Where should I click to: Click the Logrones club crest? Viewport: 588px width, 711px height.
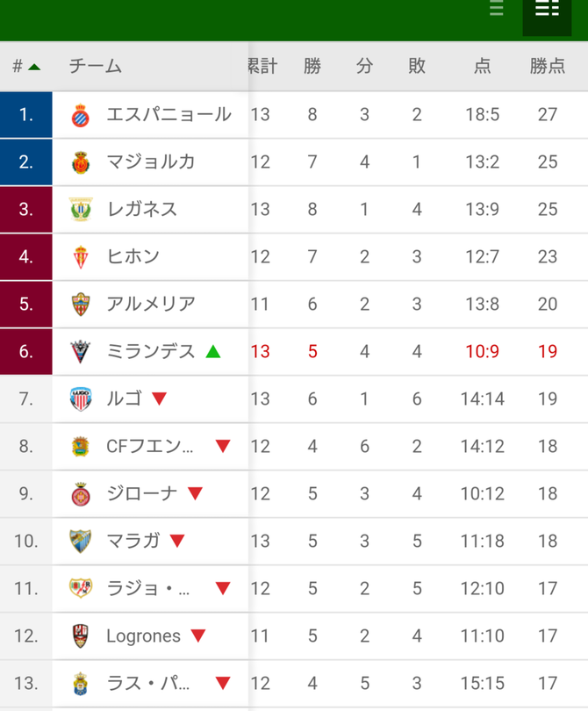[81, 636]
